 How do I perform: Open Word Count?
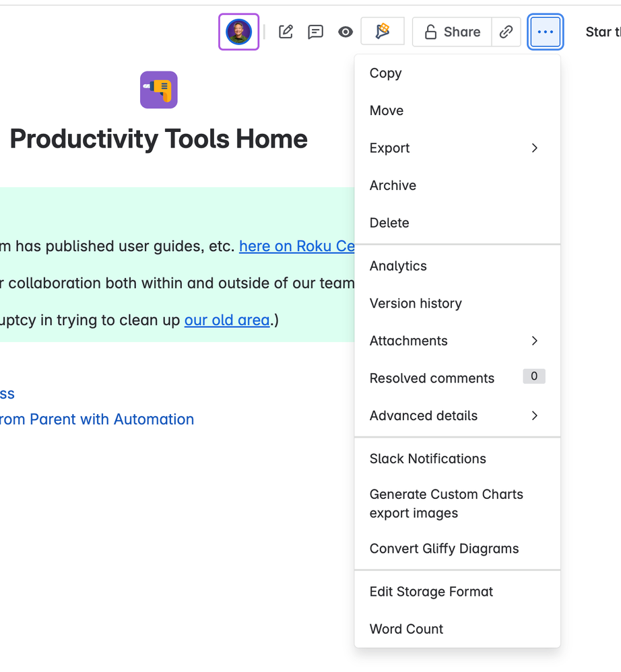457,629
